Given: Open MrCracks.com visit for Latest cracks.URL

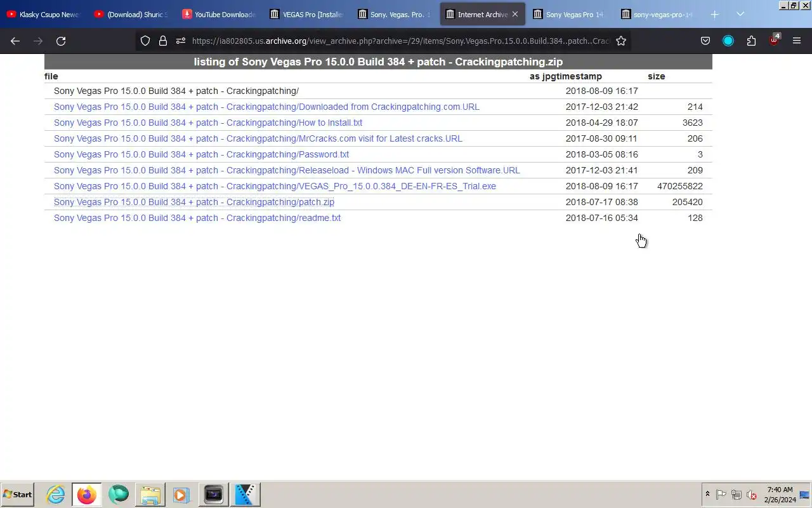Looking at the screenshot, I should (258, 138).
